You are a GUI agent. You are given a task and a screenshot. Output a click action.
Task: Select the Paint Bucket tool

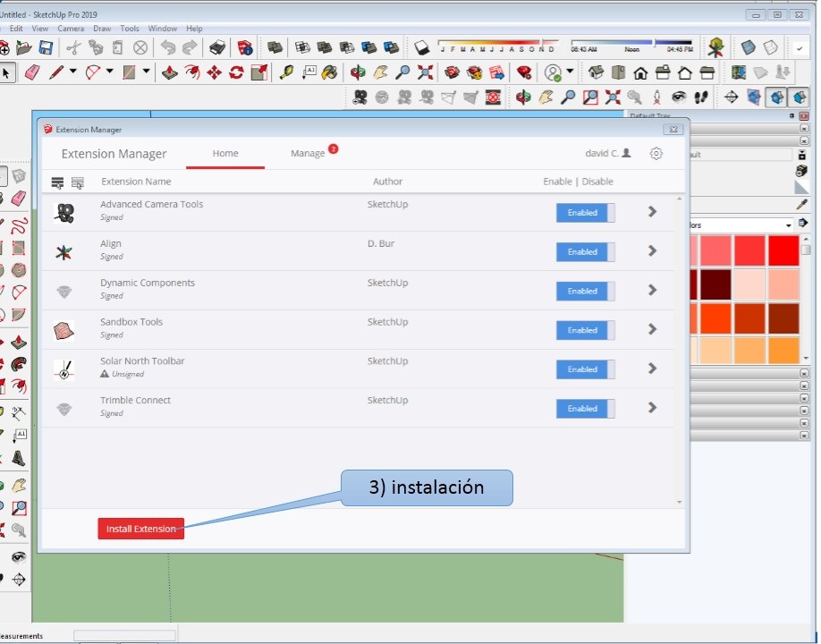tap(330, 72)
